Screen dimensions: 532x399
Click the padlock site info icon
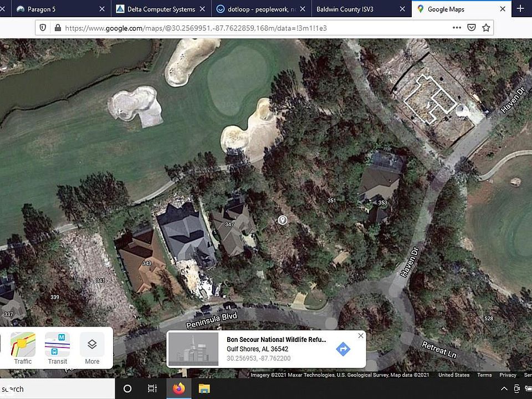point(58,28)
